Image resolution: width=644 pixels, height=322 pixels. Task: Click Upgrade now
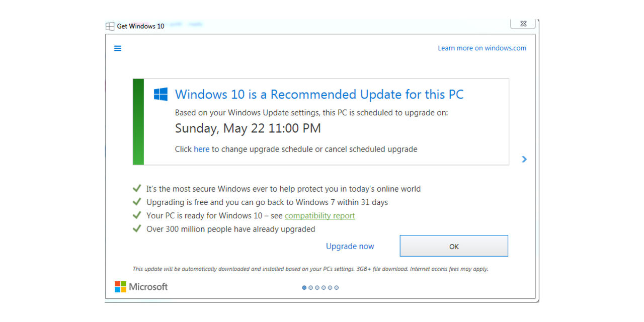350,246
